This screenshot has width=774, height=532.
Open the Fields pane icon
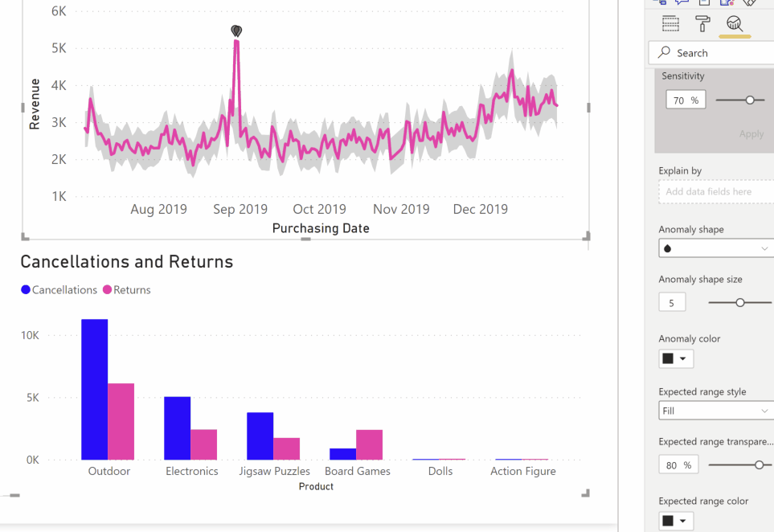coord(670,23)
